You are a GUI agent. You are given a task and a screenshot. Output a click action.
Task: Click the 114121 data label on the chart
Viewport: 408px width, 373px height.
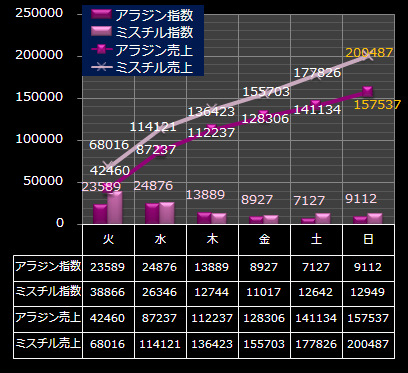tap(153, 127)
